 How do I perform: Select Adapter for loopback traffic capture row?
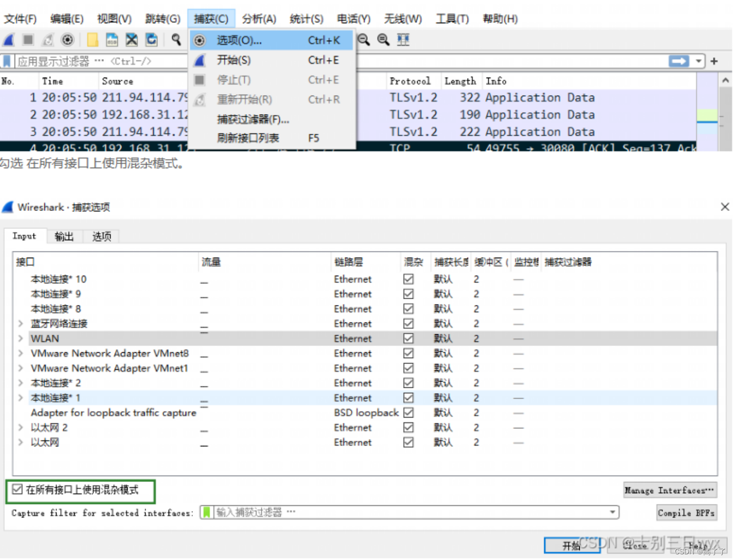point(365,413)
